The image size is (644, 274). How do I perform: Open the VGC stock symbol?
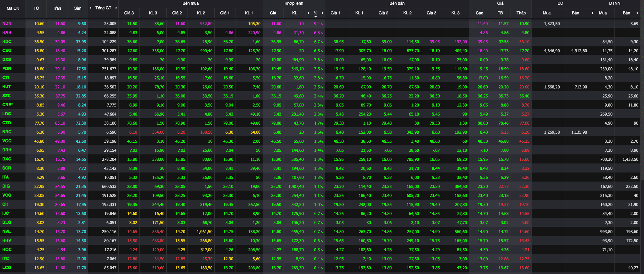[7, 141]
